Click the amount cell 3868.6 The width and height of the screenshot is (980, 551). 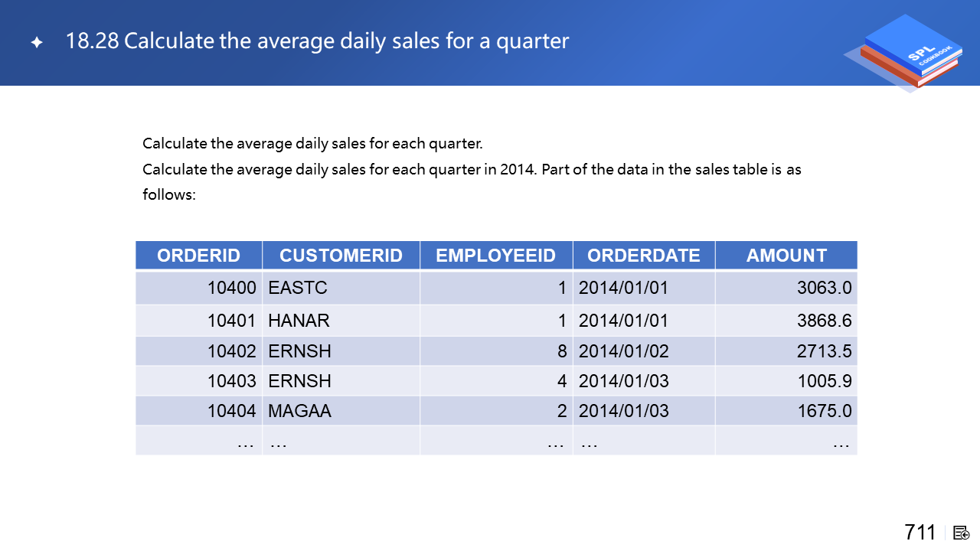click(x=824, y=321)
